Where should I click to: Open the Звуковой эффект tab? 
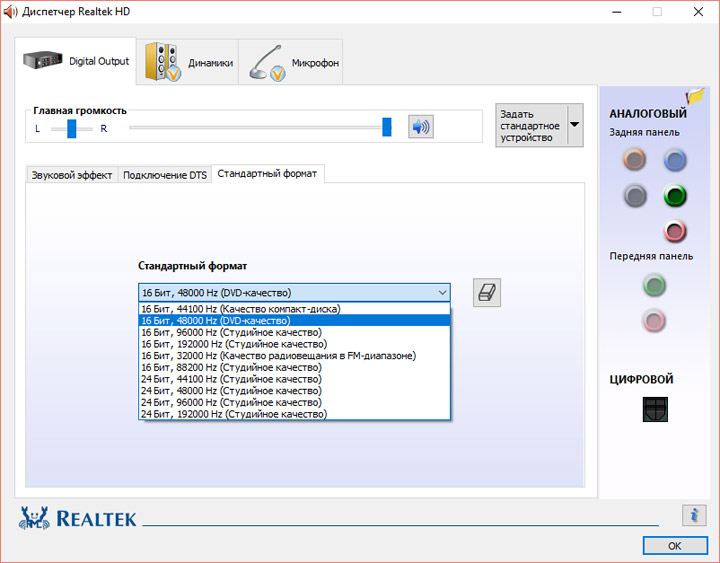(x=72, y=175)
